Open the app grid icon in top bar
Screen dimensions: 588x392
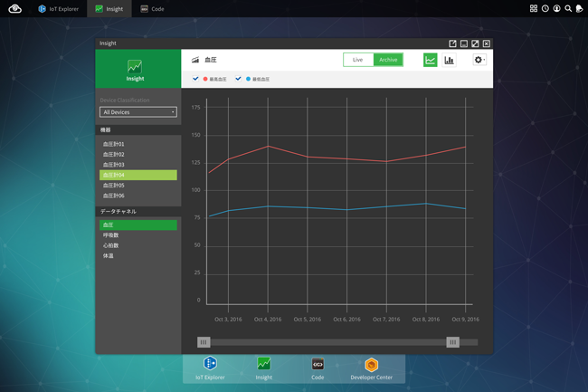[x=534, y=8]
